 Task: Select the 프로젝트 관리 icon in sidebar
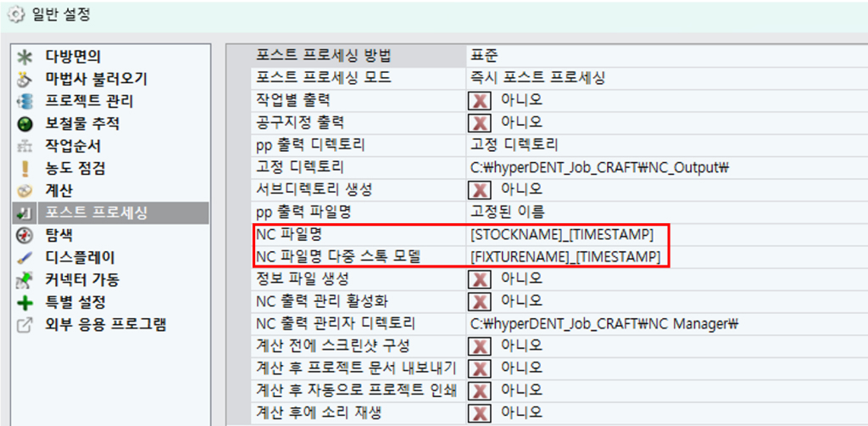point(25,102)
